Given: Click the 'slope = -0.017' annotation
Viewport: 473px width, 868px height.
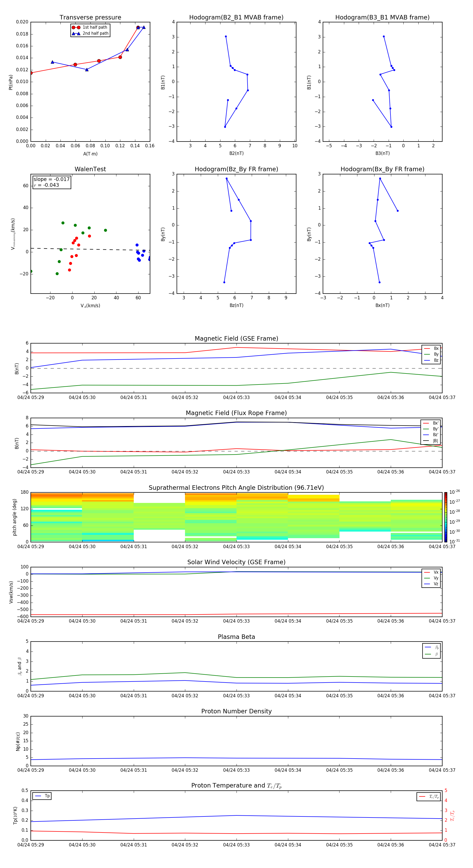Looking at the screenshot, I should coord(52,179).
